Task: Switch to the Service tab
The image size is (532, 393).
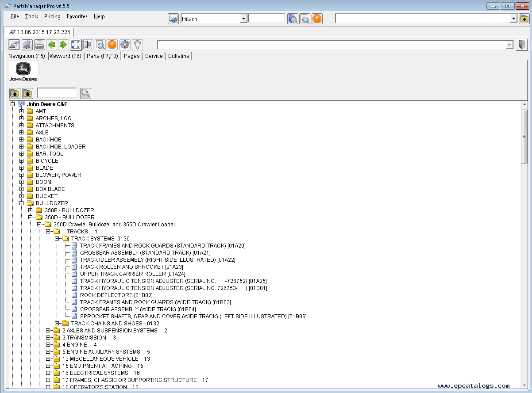Action: 154,56
